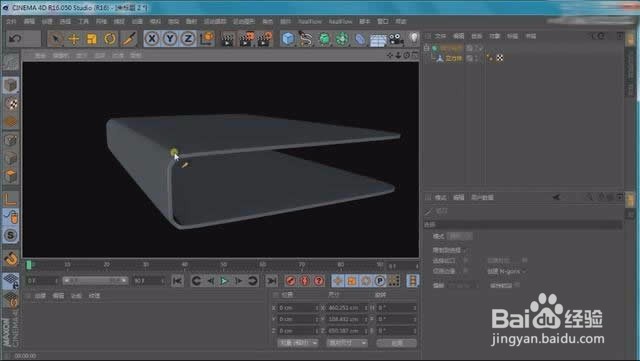This screenshot has width=640, height=361.
Task: Open the Attribute Manager 模式 menu
Action: 440,197
